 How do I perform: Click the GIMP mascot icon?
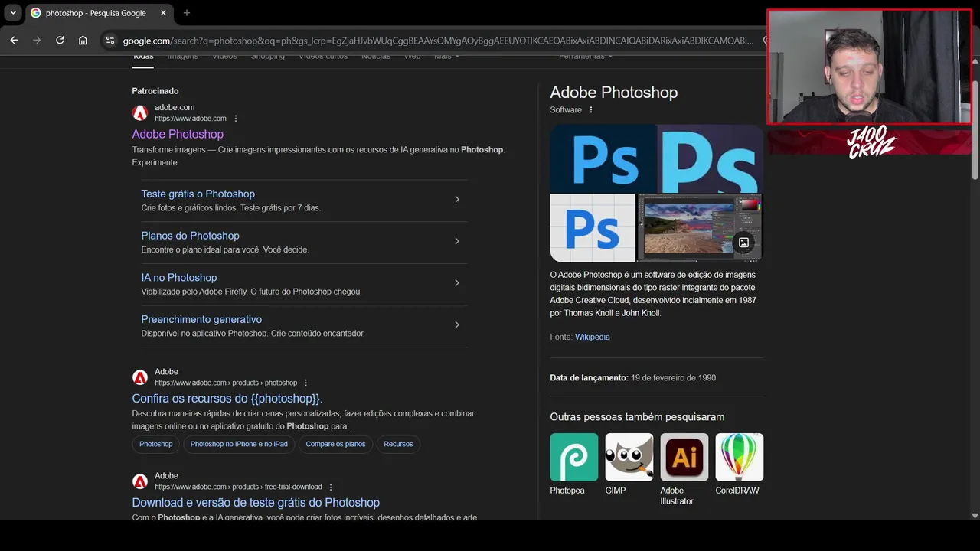(x=629, y=457)
